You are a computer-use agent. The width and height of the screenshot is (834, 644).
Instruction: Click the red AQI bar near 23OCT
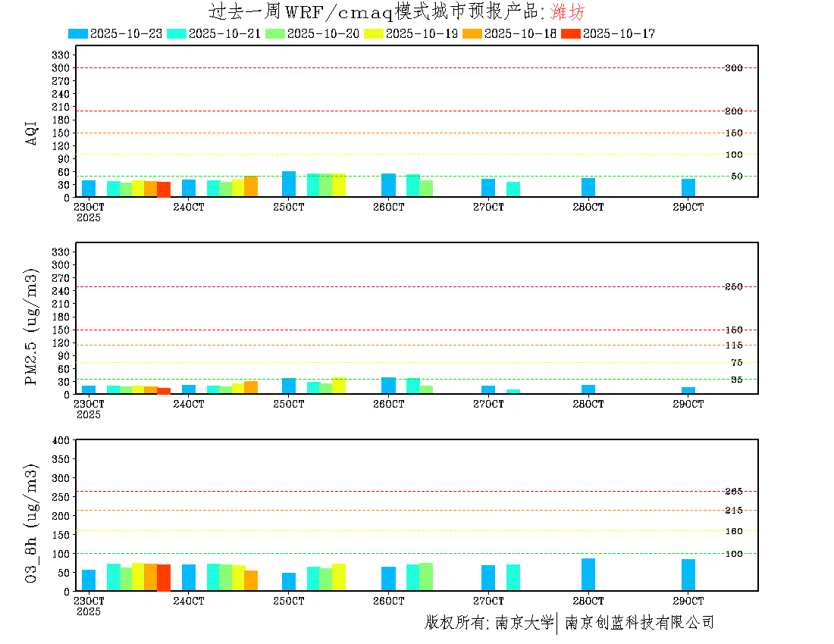164,189
